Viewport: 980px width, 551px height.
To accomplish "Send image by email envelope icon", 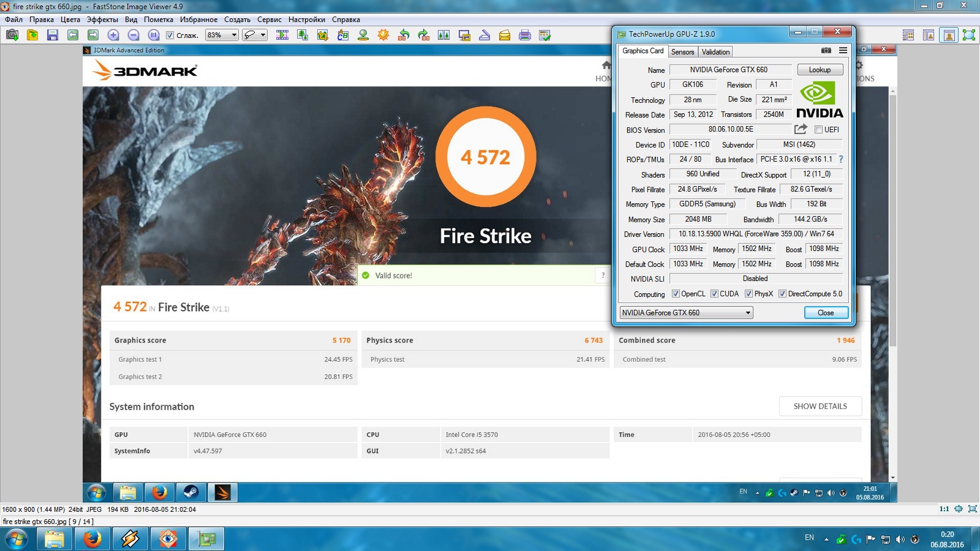I will coord(505,35).
